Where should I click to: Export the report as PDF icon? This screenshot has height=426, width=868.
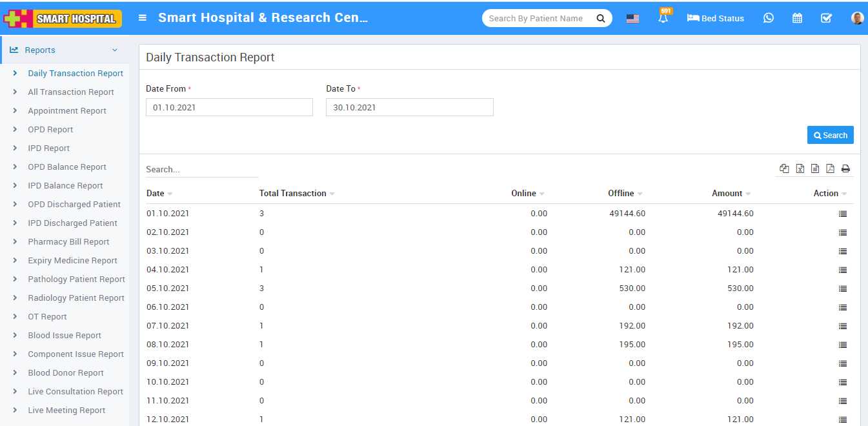pyautogui.click(x=830, y=168)
